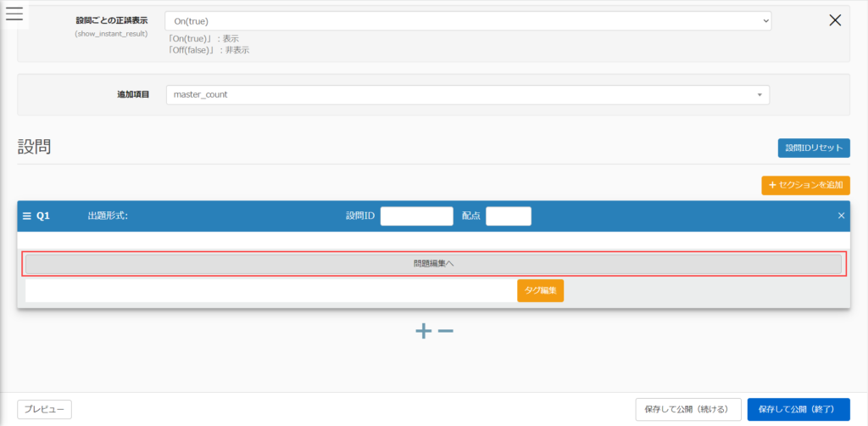This screenshot has height=426, width=868.
Task: Click the plus icon to add question
Action: [424, 331]
